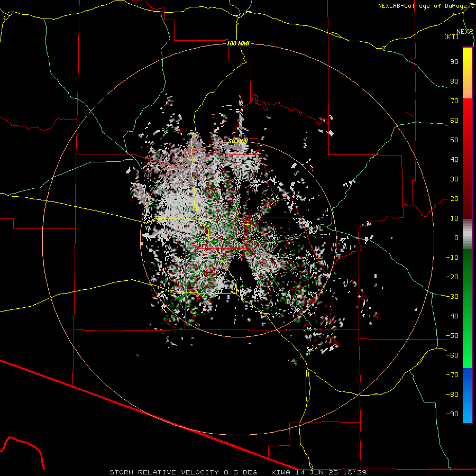Select the "-10" tick label on colorbar
Viewport: 476px width, 476px height.
[x=452, y=258]
